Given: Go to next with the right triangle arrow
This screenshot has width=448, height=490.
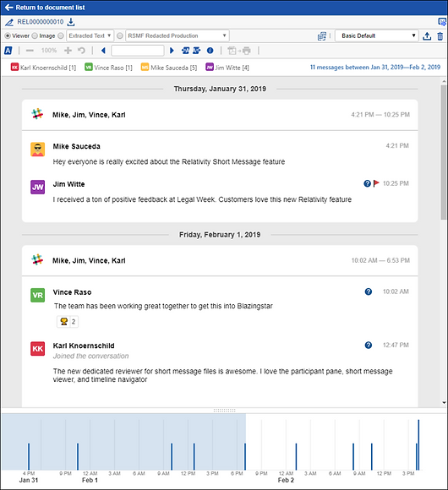Looking at the screenshot, I should point(172,51).
